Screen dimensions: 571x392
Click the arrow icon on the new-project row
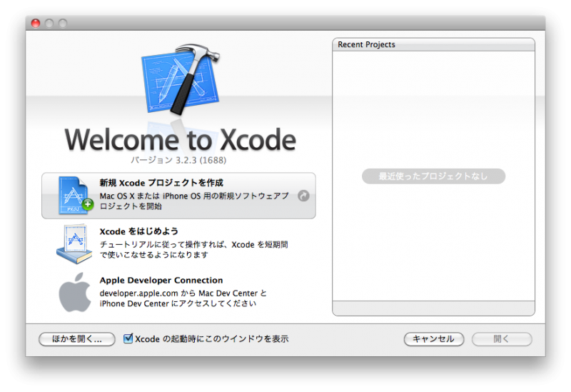coord(303,196)
